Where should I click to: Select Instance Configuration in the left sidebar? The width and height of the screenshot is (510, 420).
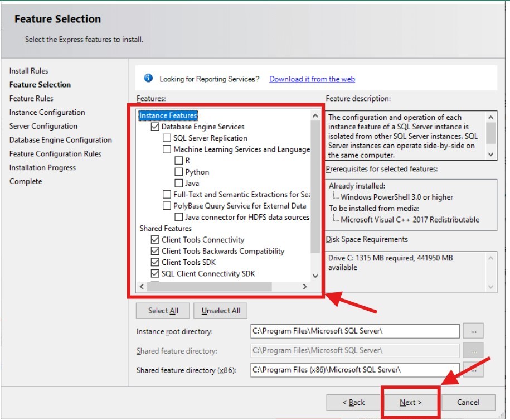(47, 112)
